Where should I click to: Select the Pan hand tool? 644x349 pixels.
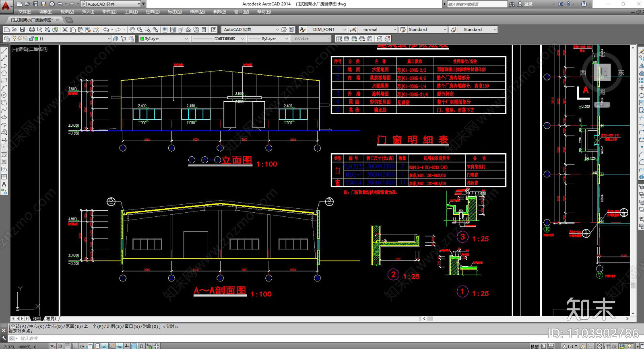tap(132, 30)
